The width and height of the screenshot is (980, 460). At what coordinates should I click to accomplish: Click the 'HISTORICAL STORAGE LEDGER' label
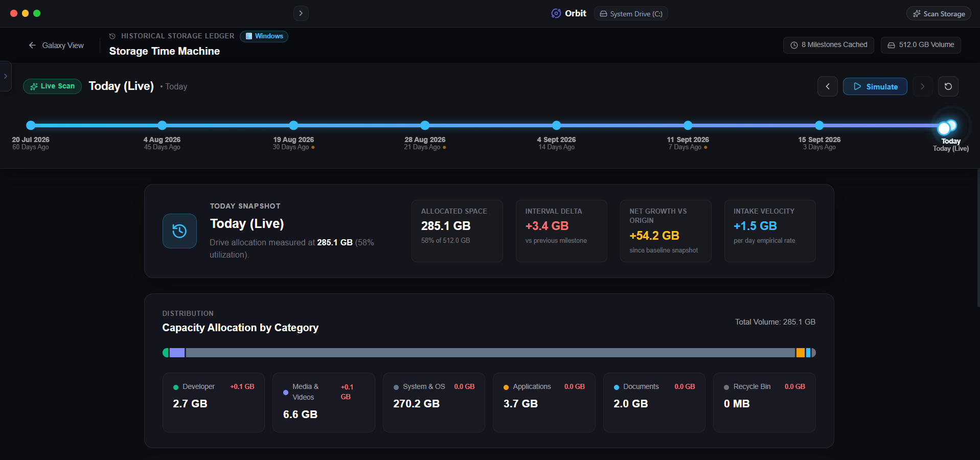coord(177,36)
